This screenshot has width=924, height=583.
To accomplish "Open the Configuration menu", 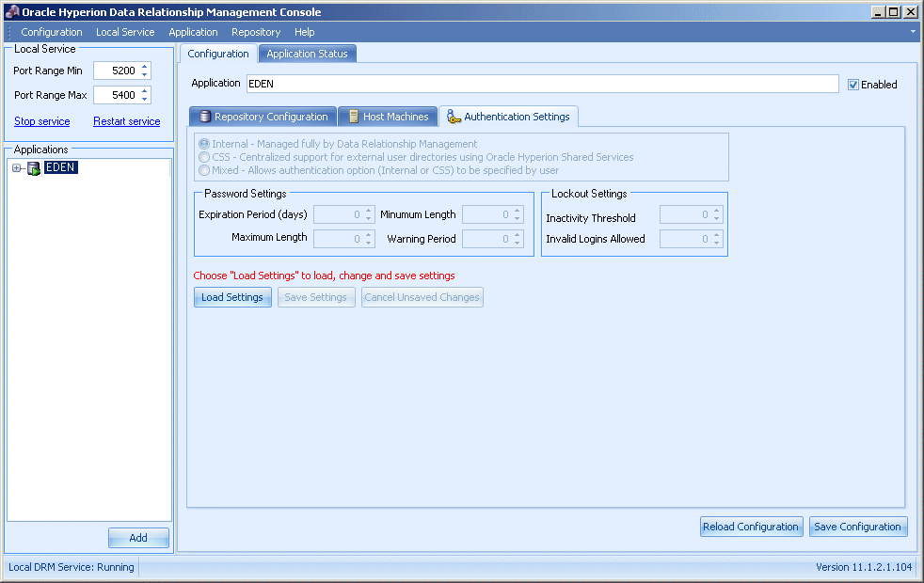I will pos(52,32).
